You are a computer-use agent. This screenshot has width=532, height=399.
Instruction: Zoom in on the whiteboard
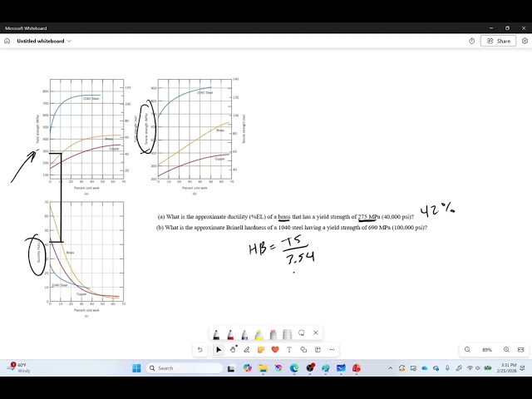point(506,349)
